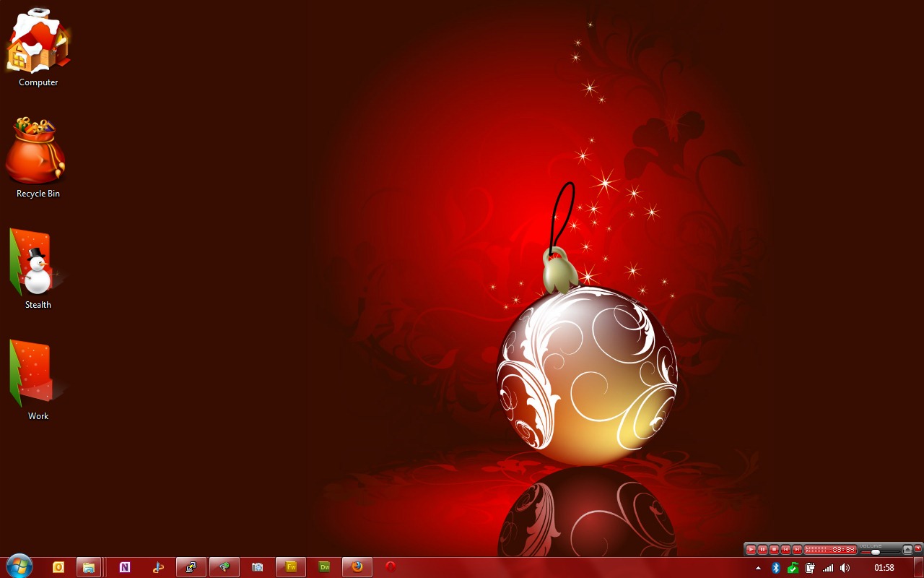
Task: Open the Computer desktop icon
Action: click(x=38, y=48)
